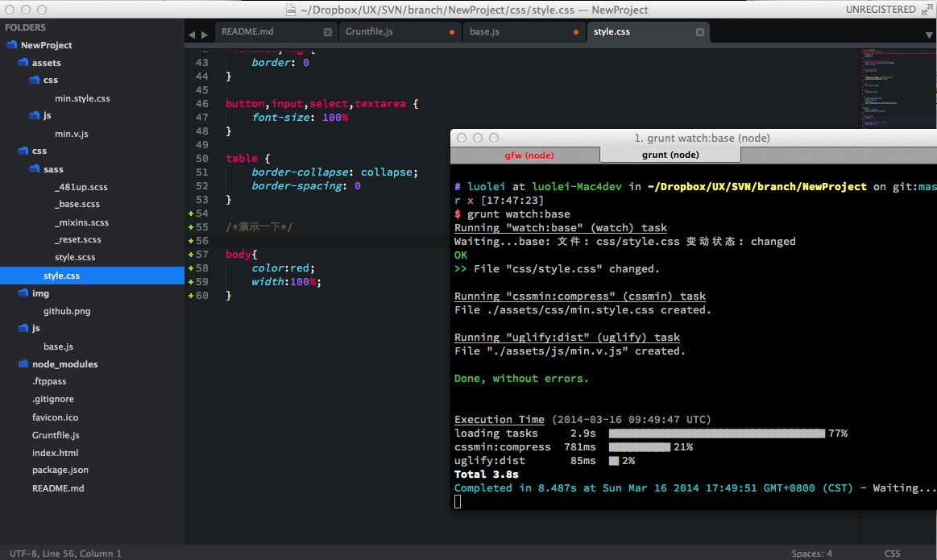Click the file icon in title bar

pyautogui.click(x=291, y=10)
